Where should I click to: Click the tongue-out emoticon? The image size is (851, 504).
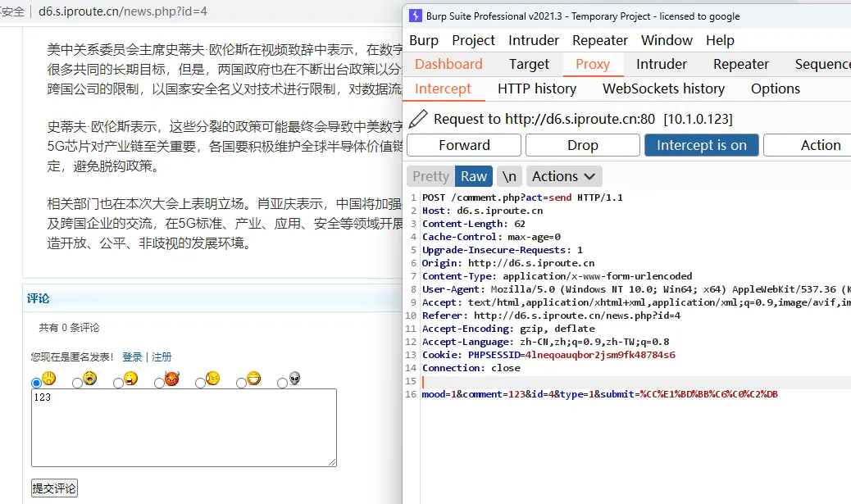(131, 379)
